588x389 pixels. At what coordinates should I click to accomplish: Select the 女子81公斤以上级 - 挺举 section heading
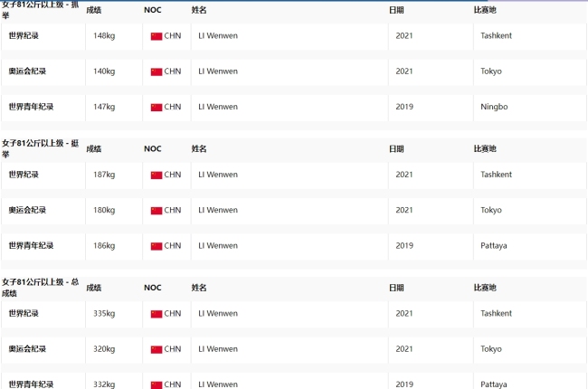pyautogui.click(x=40, y=148)
